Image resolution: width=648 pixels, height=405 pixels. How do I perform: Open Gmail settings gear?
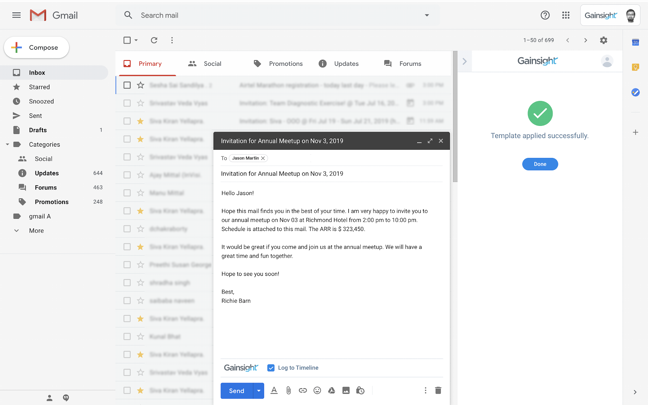pos(603,41)
